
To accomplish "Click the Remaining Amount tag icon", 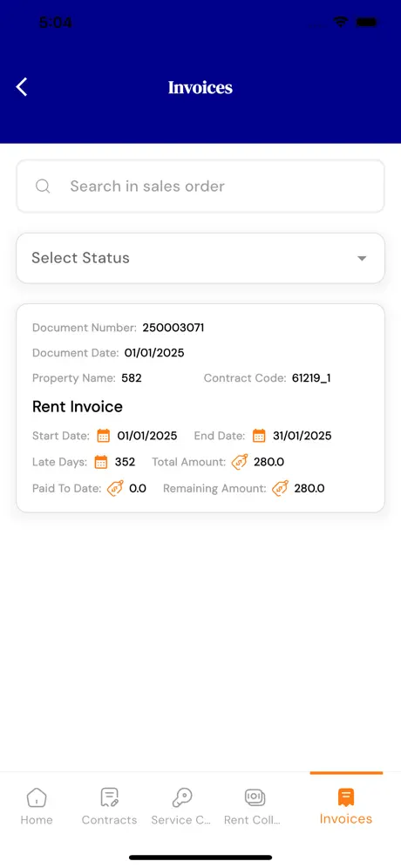I will pyautogui.click(x=280, y=488).
